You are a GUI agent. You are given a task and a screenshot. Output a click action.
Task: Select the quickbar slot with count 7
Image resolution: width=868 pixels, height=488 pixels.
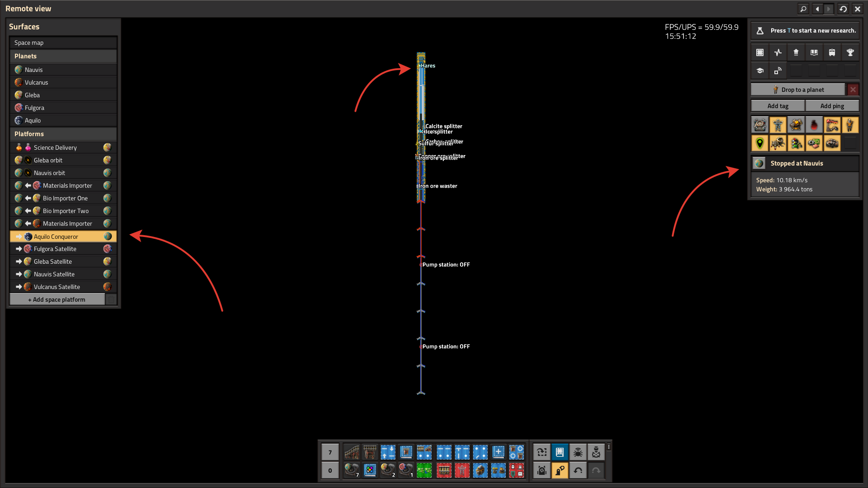pos(351,470)
